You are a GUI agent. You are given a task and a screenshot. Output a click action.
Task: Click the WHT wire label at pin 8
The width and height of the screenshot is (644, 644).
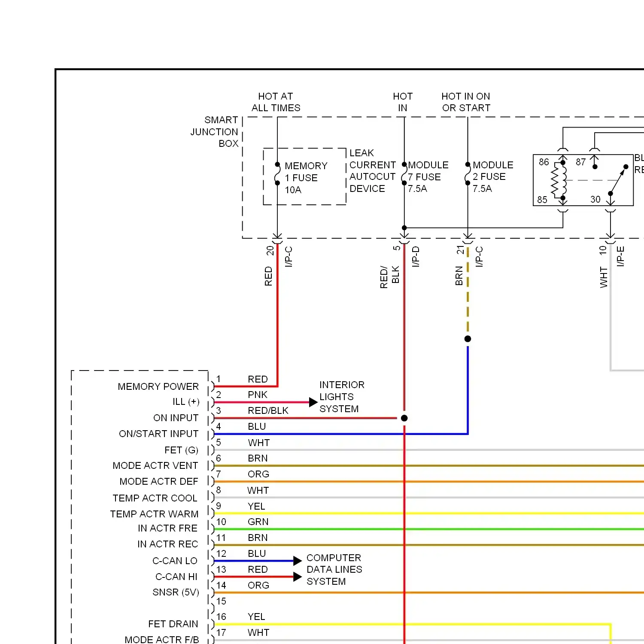(258, 490)
